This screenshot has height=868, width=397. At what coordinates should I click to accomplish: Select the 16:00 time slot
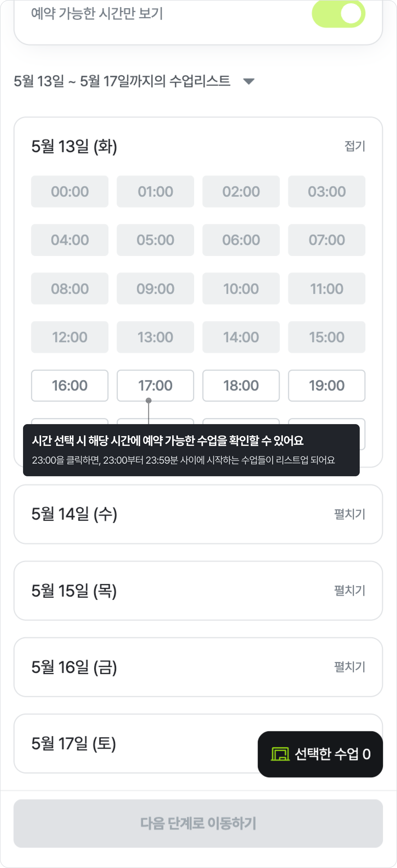[x=70, y=385]
